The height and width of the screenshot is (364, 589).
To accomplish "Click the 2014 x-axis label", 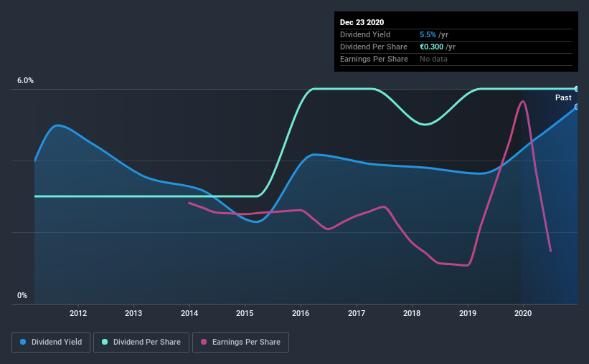I will [189, 313].
